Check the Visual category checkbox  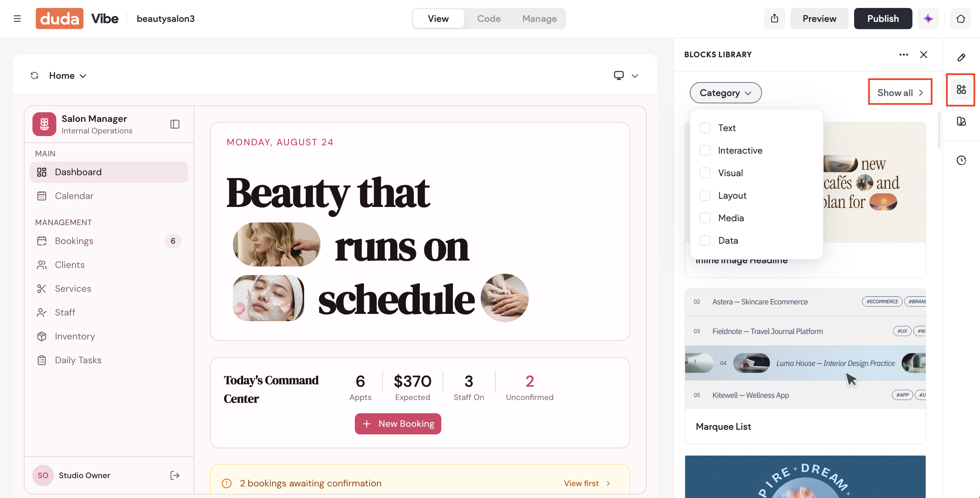pos(705,173)
